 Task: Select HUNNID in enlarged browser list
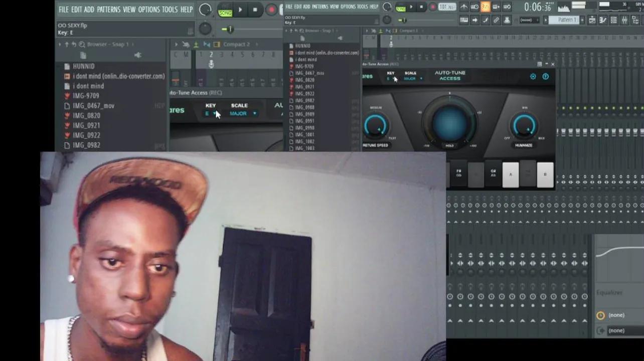pos(83,66)
